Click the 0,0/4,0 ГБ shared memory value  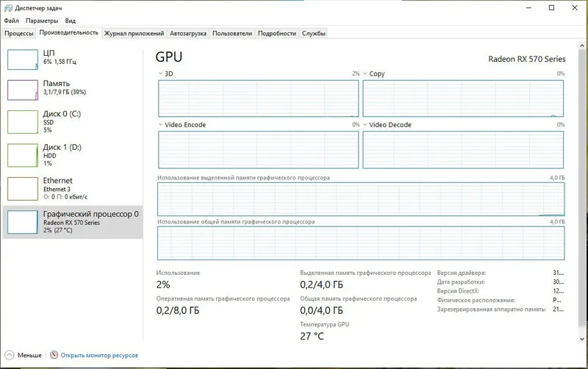point(321,310)
